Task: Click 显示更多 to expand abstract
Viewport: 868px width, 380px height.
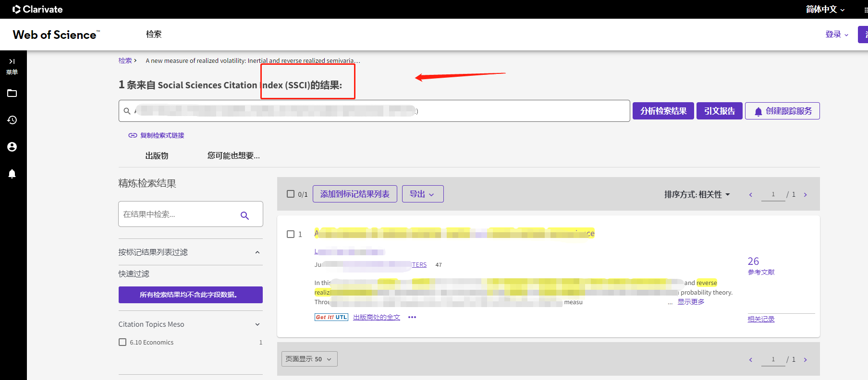Action: click(x=691, y=302)
